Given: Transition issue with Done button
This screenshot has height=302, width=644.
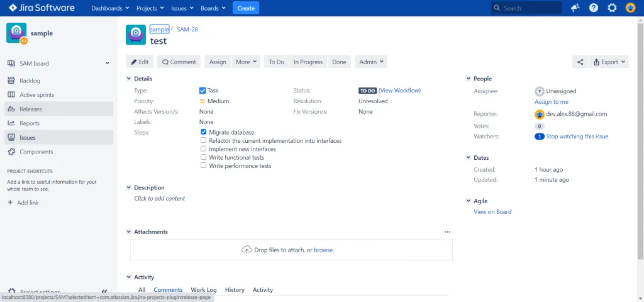Looking at the screenshot, I should [339, 62].
